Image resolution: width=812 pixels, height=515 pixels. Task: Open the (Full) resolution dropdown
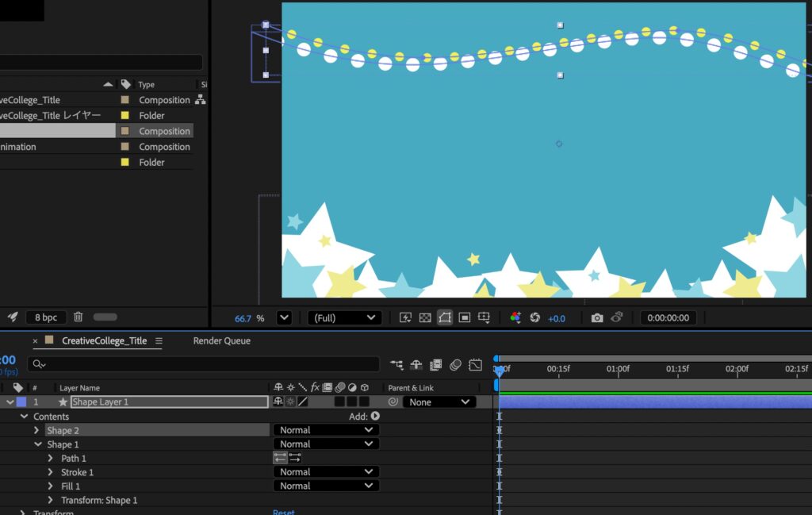pyautogui.click(x=344, y=318)
